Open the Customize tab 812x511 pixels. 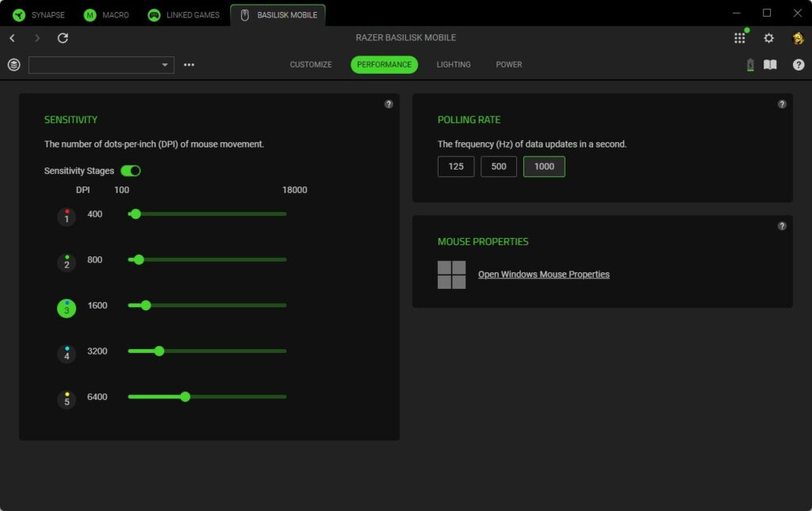311,65
